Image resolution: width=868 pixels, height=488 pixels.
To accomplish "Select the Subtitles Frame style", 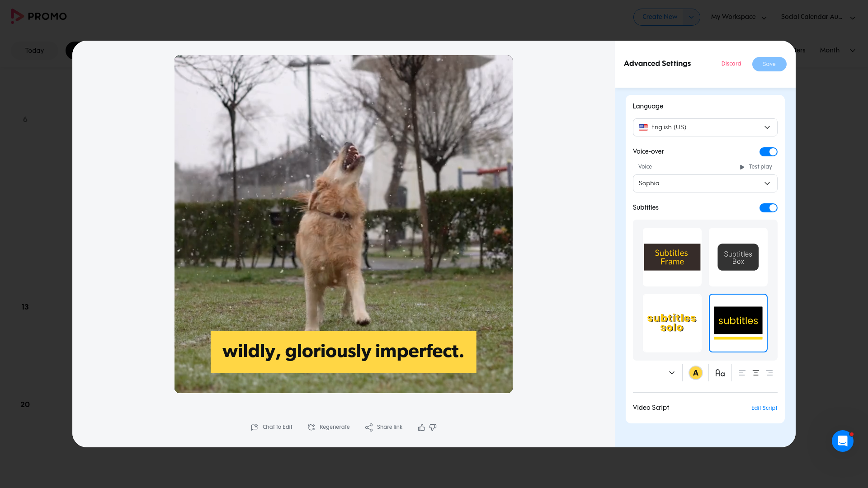I will click(x=672, y=257).
